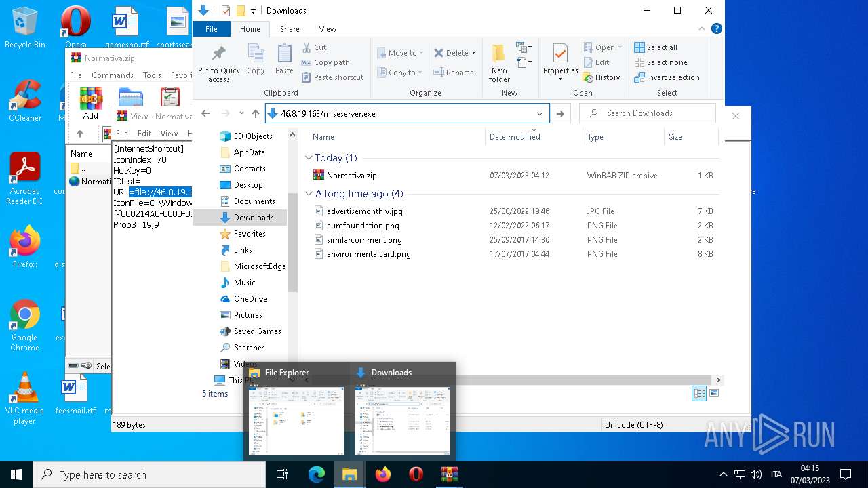Click the horizontal scrollbar right arrow

click(718, 380)
